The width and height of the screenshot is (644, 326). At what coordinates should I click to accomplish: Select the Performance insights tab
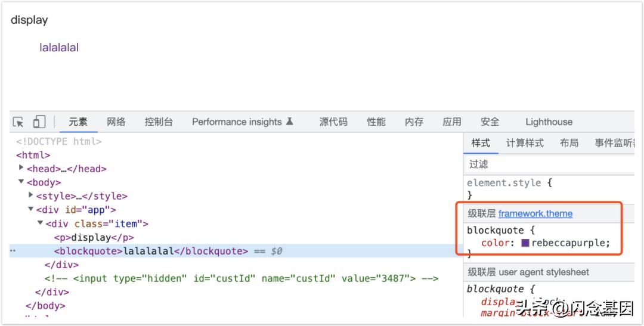[237, 122]
